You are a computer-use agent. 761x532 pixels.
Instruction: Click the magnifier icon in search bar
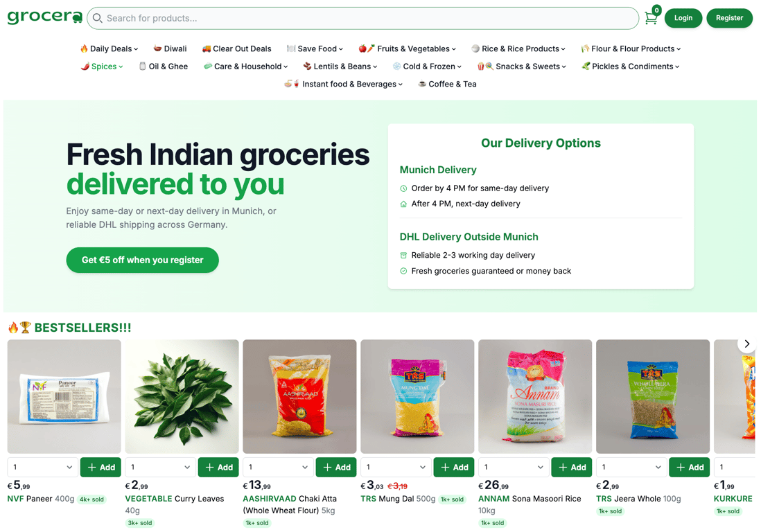97,19
